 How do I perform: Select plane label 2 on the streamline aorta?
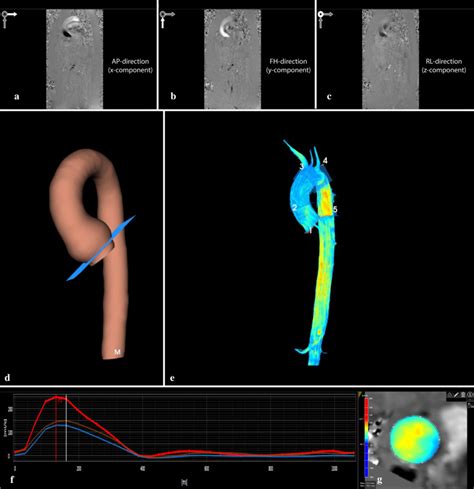point(295,208)
